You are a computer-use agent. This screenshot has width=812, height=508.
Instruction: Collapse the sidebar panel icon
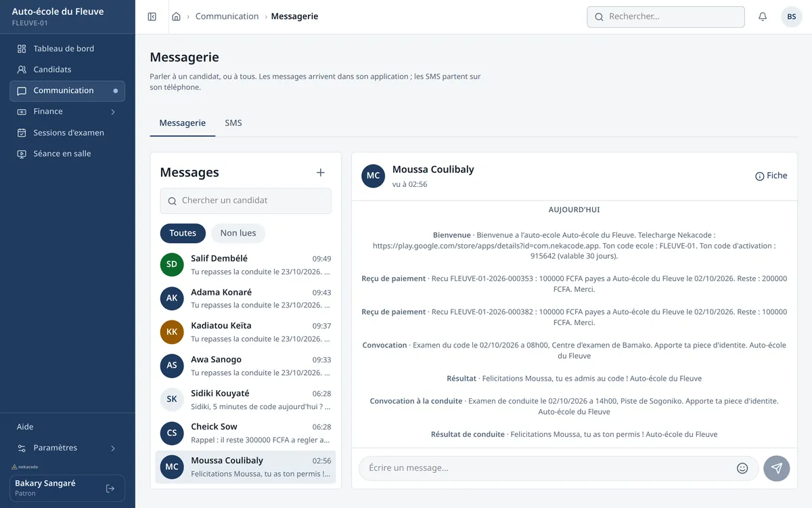pos(152,17)
